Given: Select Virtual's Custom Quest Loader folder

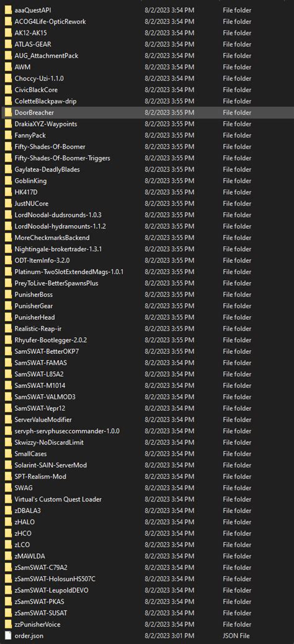Looking at the screenshot, I should click(x=58, y=500).
